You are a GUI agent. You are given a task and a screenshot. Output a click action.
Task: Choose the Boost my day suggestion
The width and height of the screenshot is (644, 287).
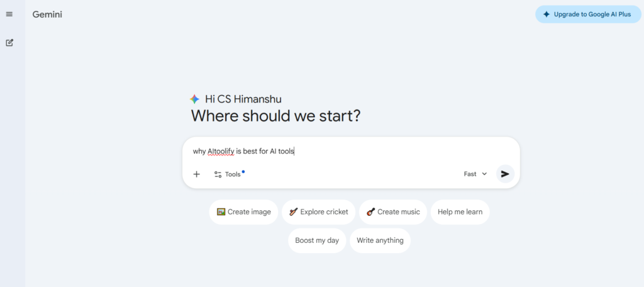pyautogui.click(x=317, y=240)
